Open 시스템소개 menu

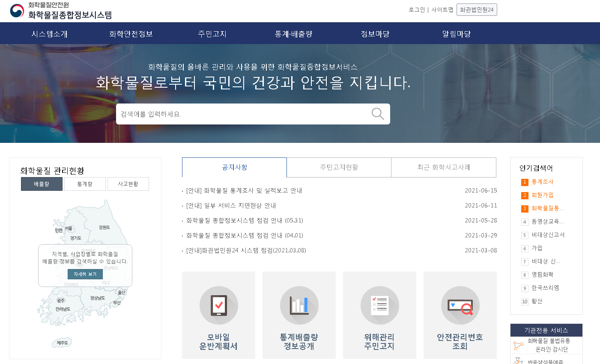click(50, 34)
